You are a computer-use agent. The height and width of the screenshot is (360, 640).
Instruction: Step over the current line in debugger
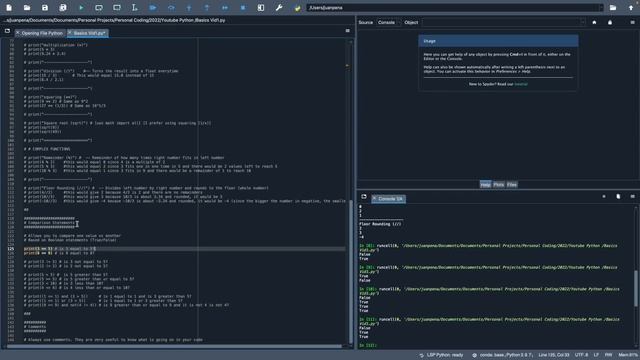tap(171, 7)
